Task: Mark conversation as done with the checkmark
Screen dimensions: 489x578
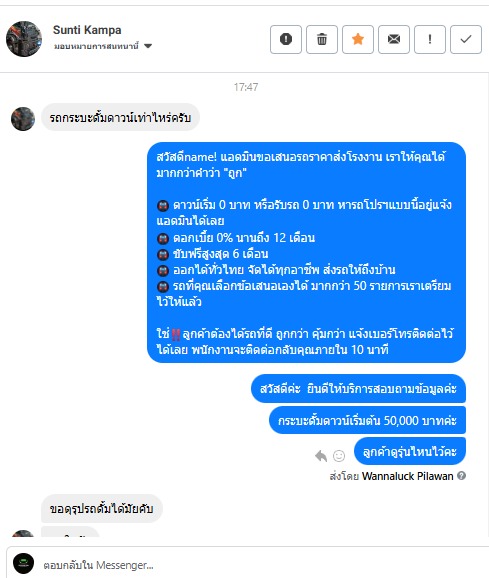Action: 466,39
